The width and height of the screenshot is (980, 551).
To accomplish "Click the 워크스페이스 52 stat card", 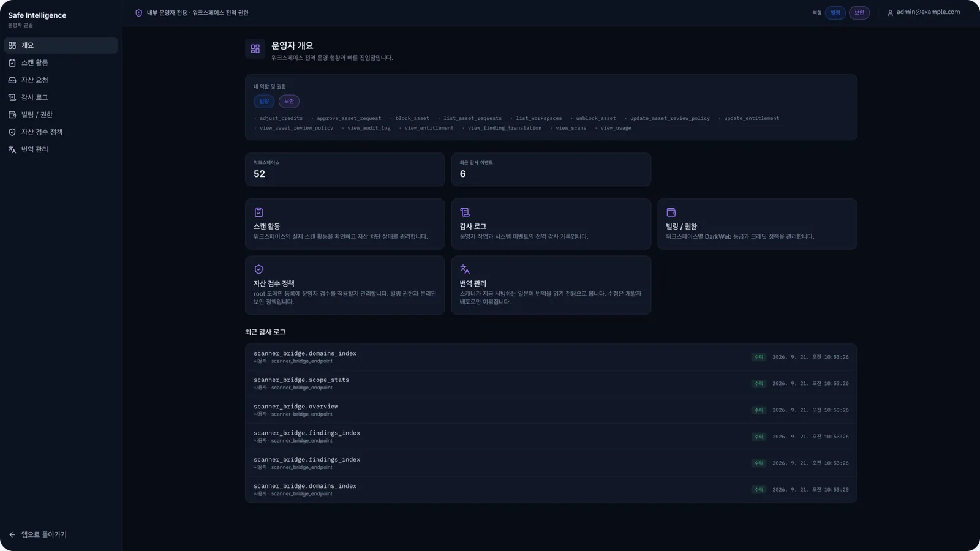I will coord(345,170).
